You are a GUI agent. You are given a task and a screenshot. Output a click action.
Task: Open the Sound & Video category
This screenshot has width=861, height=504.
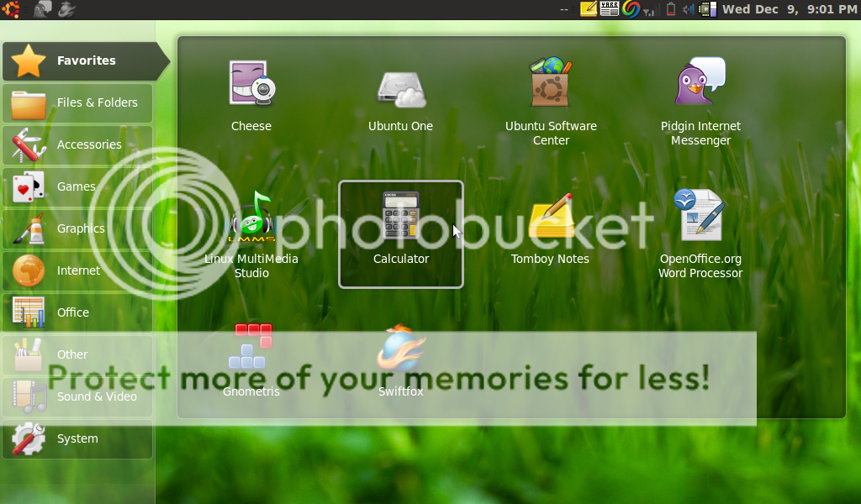76,396
